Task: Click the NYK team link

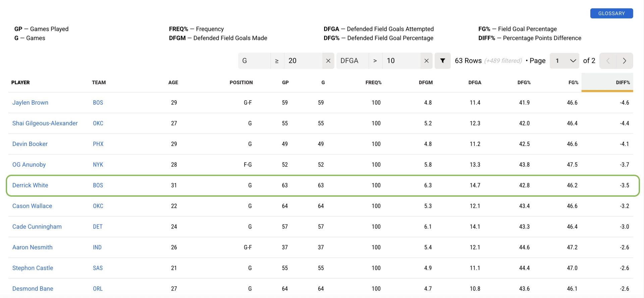Action: click(98, 165)
